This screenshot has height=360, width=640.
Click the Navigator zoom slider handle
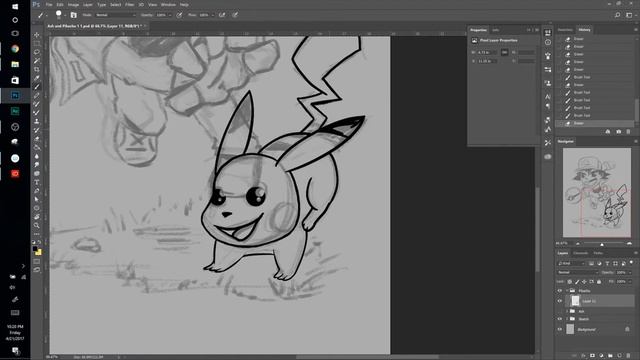(602, 244)
